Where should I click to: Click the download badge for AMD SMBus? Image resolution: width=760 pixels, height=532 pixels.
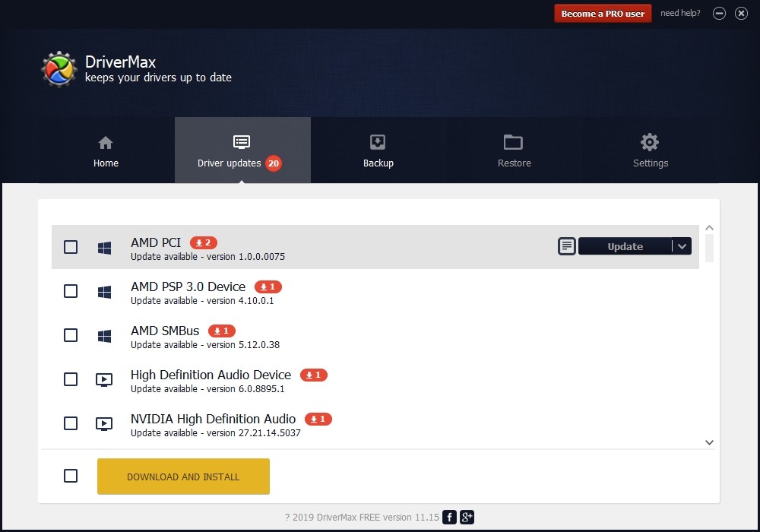221,331
